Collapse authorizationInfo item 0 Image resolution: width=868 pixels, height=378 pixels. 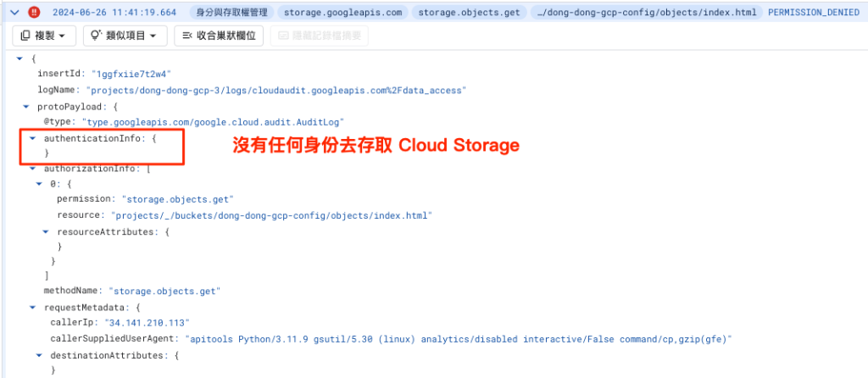point(39,184)
